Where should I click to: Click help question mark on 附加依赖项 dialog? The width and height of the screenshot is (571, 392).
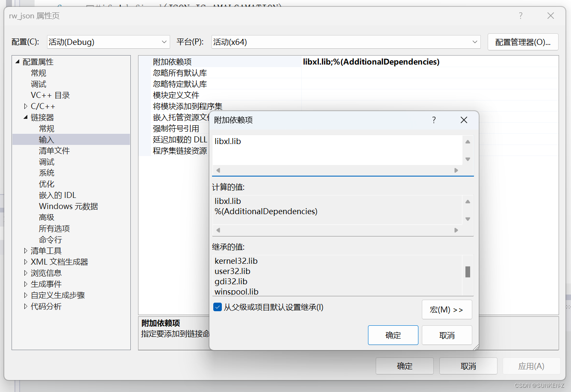[434, 120]
